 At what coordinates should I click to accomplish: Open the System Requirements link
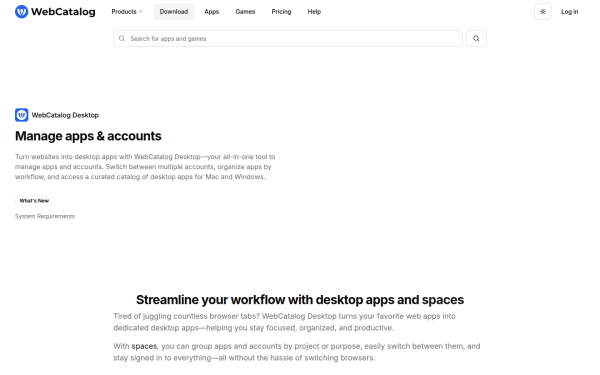click(45, 217)
